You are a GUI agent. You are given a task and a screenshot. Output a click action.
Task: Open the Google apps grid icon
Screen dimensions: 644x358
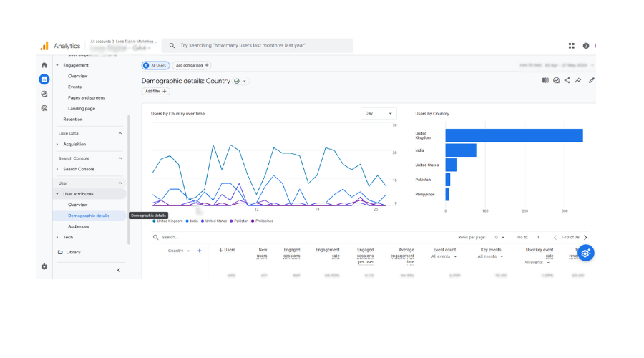coord(571,46)
